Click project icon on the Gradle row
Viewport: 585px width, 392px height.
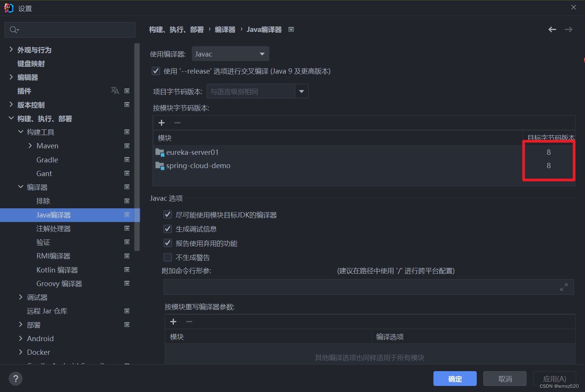coord(127,159)
